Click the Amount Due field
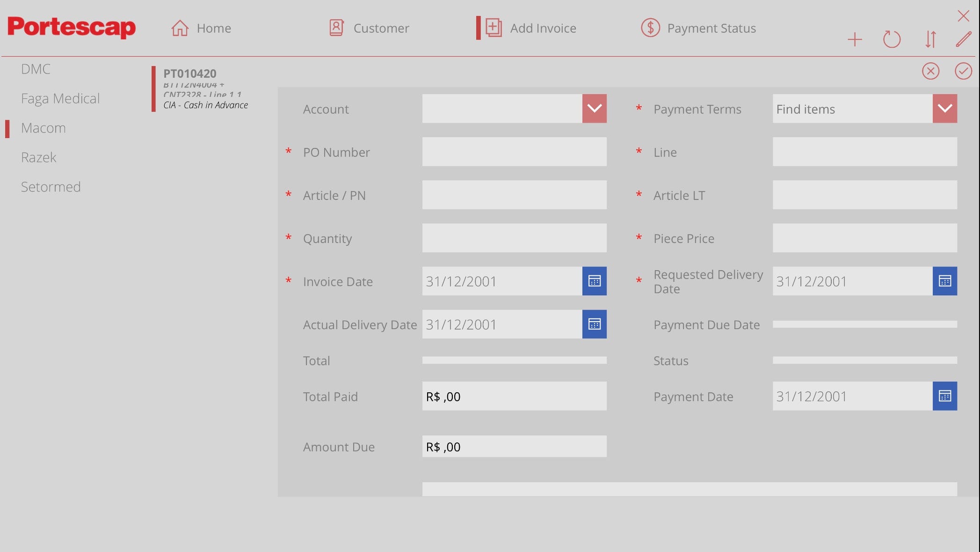 click(514, 447)
